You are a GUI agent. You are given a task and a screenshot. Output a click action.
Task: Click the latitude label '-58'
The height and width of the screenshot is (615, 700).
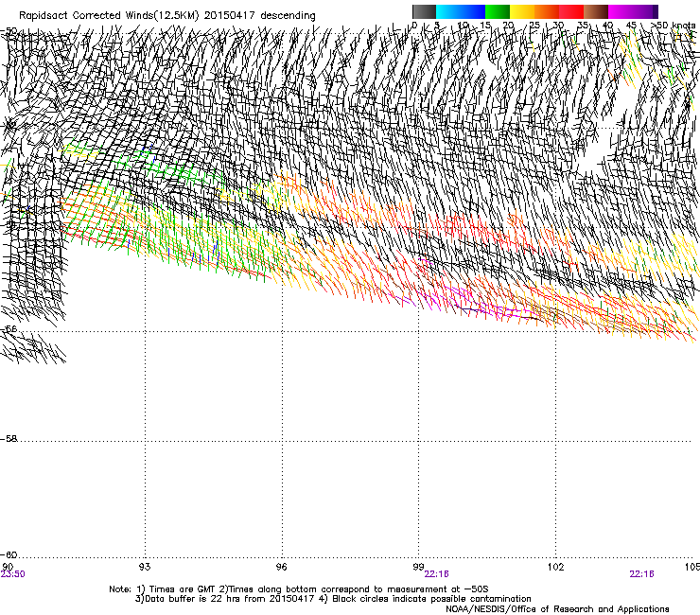coord(9,439)
